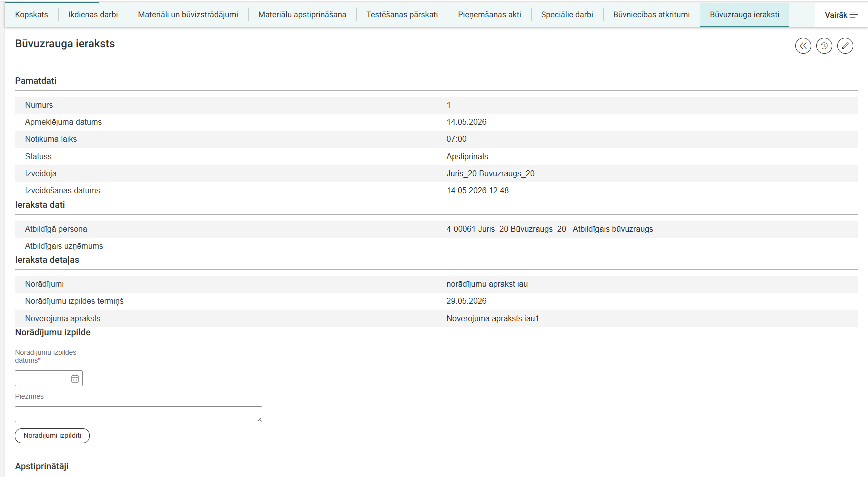Click the Norādījumu izpildes termiņš label

click(x=74, y=301)
